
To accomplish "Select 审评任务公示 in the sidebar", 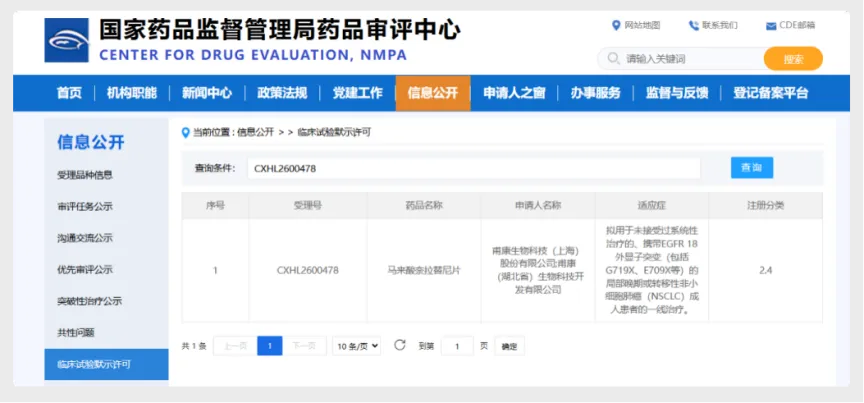I will tap(85, 207).
